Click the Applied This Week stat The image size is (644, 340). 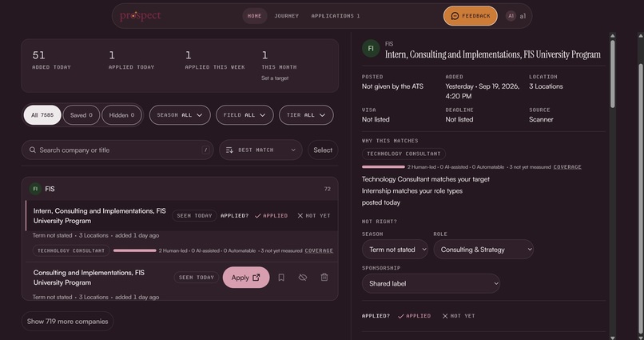click(215, 60)
